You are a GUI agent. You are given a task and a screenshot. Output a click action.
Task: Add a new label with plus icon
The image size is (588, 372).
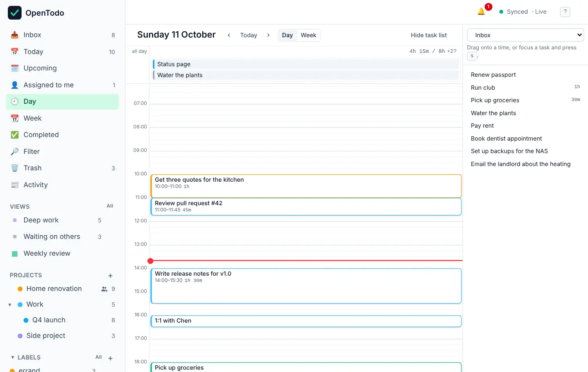[111, 358]
